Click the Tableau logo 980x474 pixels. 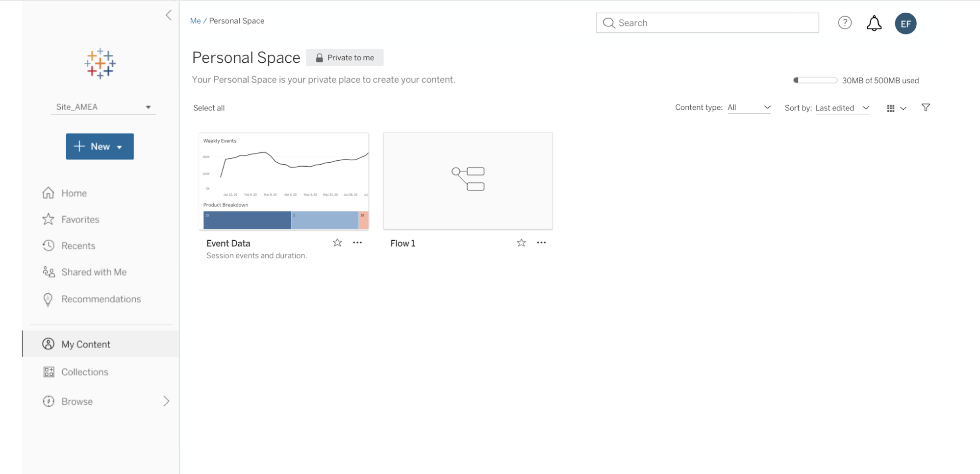pyautogui.click(x=100, y=64)
